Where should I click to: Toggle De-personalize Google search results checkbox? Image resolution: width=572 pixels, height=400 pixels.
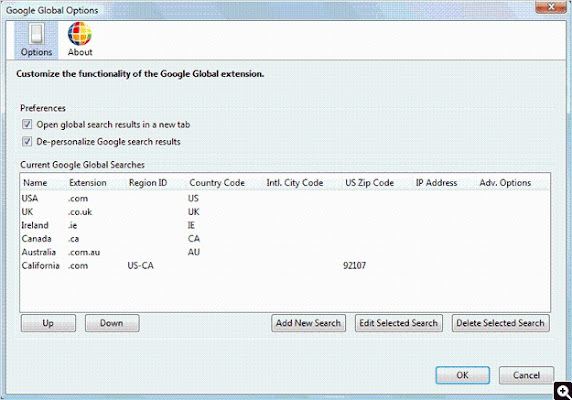coord(27,141)
